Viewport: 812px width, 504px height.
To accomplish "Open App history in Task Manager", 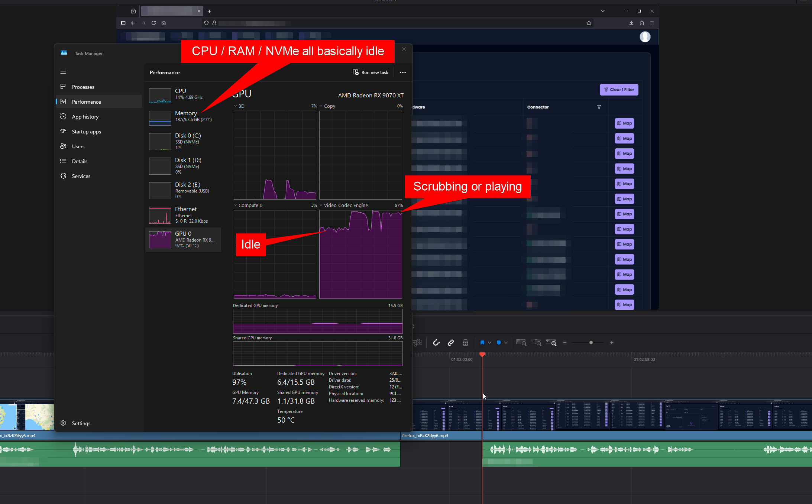I will [x=98, y=117].
